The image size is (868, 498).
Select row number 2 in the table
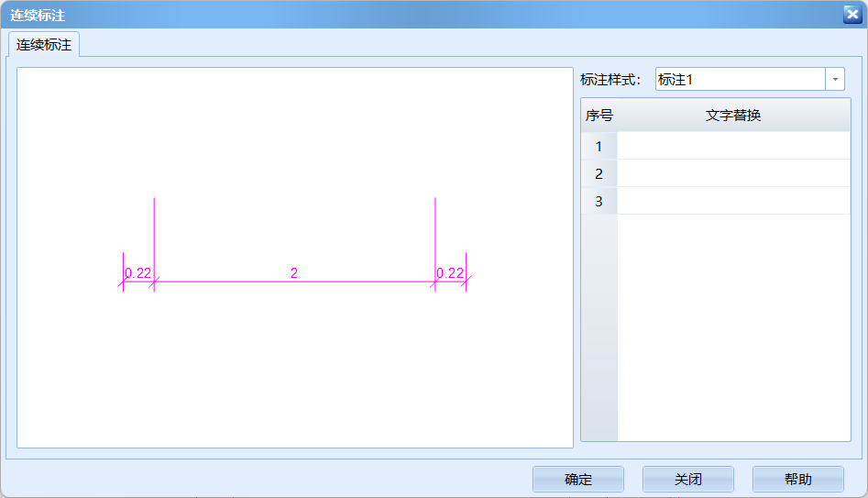[x=599, y=173]
